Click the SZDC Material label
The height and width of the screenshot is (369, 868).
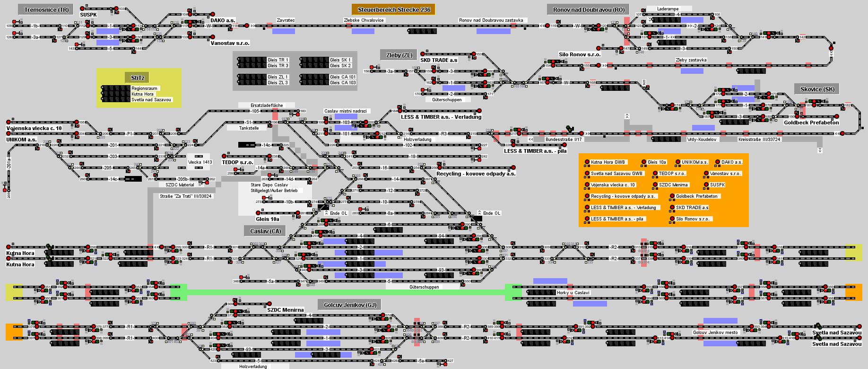(x=180, y=185)
